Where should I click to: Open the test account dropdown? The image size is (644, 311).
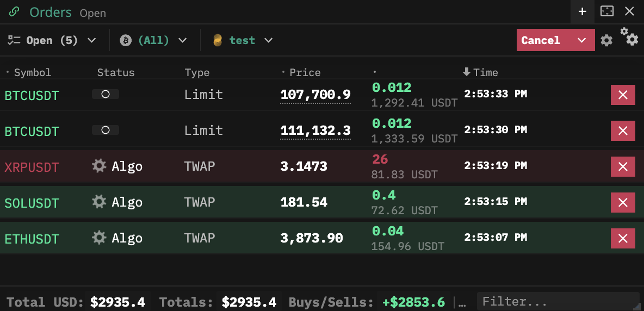point(243,40)
